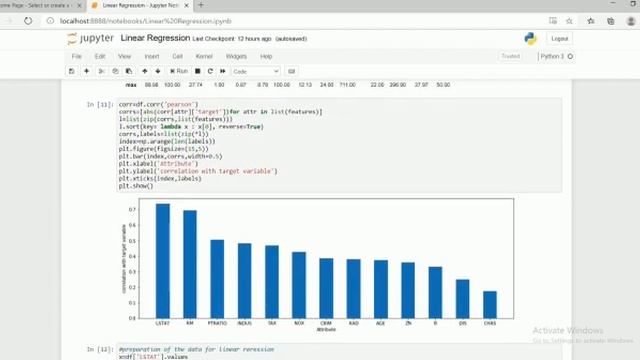640x360 pixels.
Task: Click the LSTAT bar in the chart
Action: point(163,261)
